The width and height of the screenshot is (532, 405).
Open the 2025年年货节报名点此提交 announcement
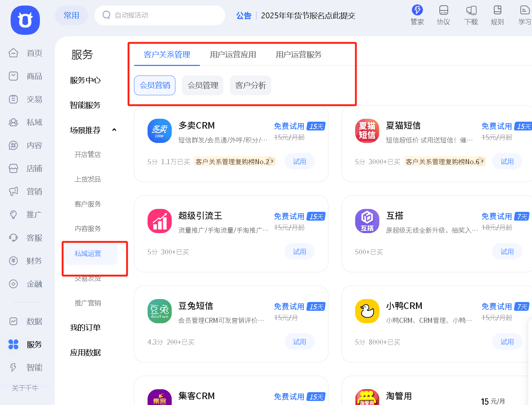[308, 15]
